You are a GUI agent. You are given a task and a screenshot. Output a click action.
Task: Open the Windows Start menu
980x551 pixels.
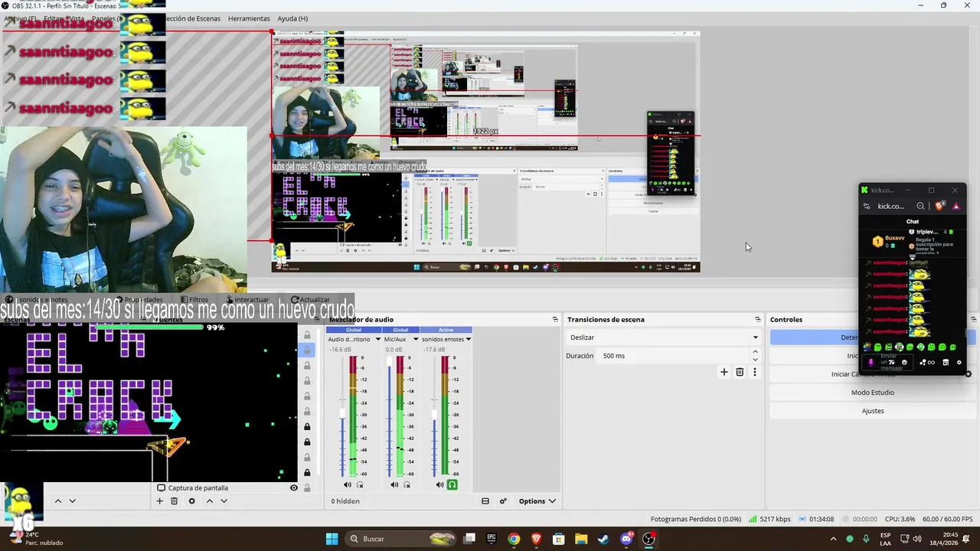click(332, 539)
